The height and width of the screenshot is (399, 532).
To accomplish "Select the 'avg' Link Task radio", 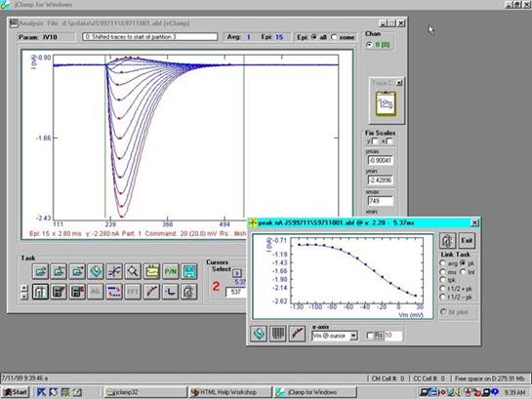I will click(442, 263).
